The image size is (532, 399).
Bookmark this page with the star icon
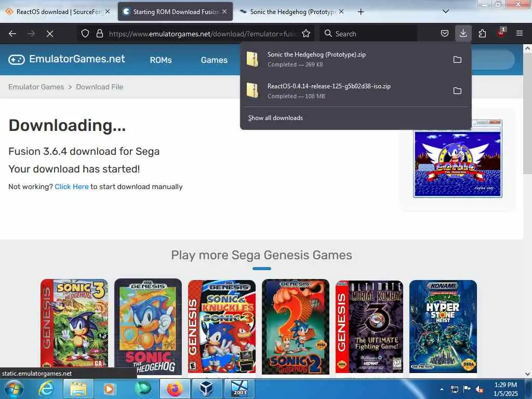305,34
